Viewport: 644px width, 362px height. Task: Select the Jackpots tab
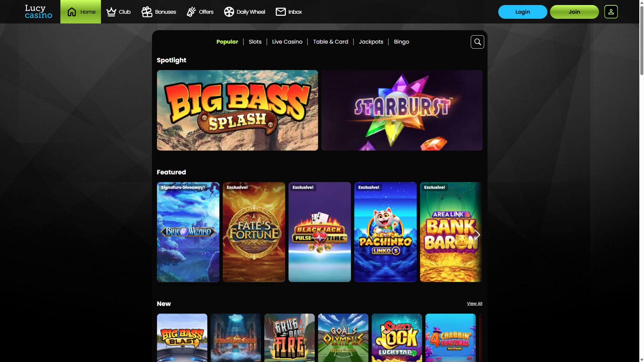coord(371,42)
